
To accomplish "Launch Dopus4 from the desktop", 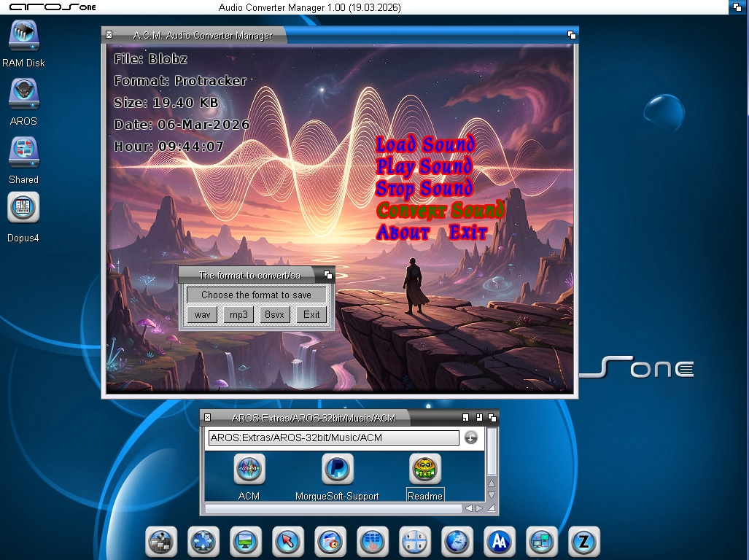I will tap(23, 209).
